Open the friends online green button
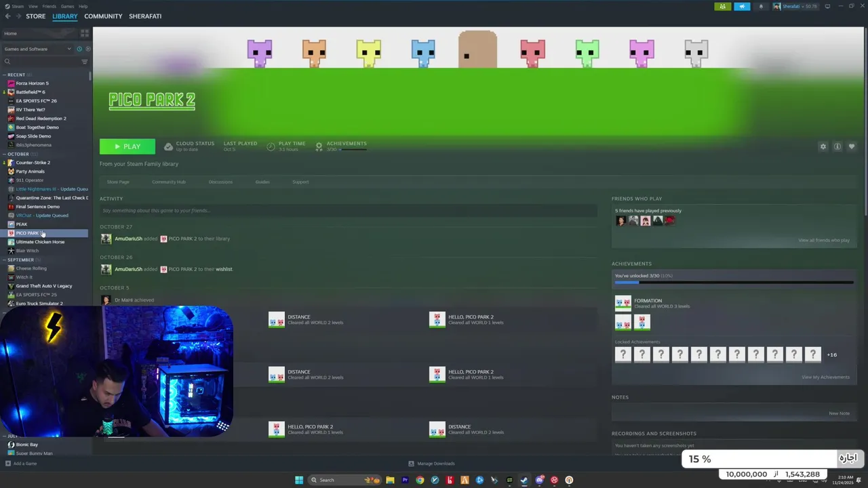The height and width of the screenshot is (488, 868). click(x=723, y=6)
